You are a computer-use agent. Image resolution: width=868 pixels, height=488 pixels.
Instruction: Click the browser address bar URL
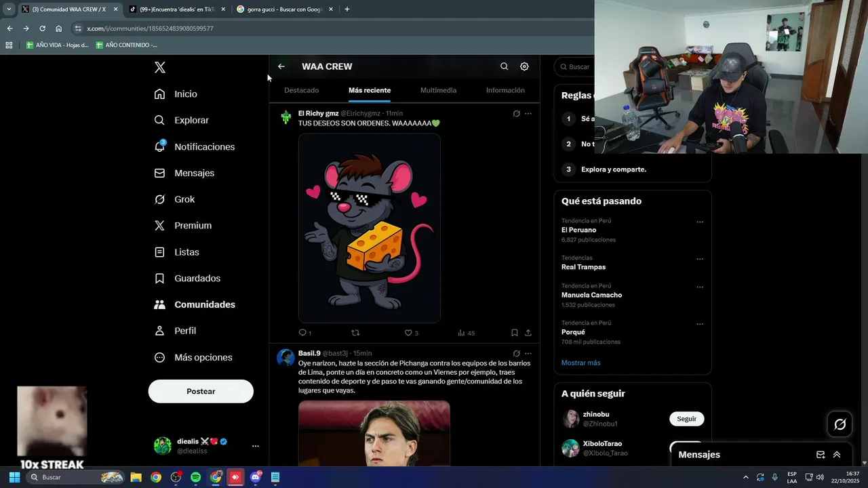click(150, 28)
